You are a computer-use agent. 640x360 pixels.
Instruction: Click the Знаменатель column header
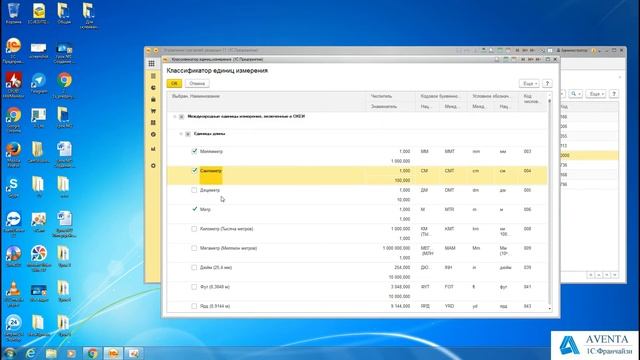coord(384,107)
